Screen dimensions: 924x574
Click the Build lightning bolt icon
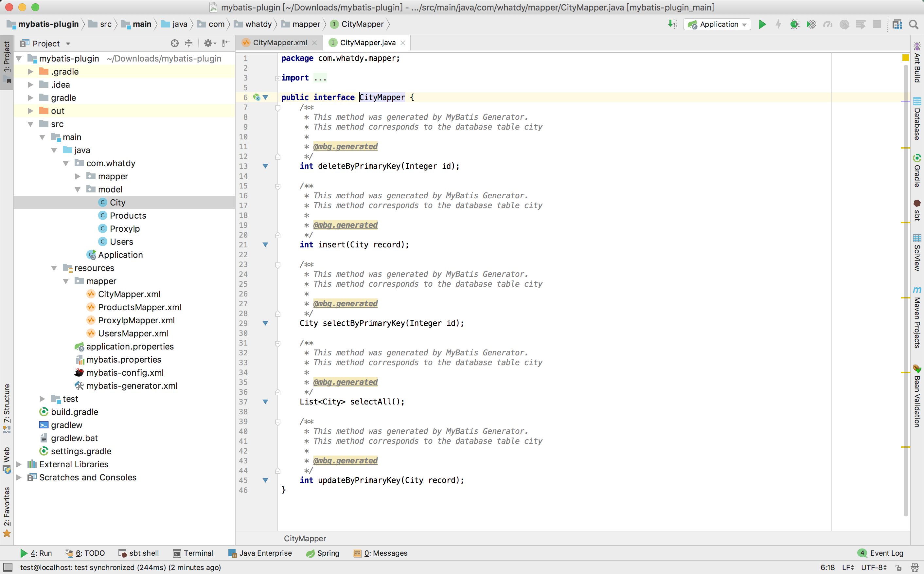point(778,24)
